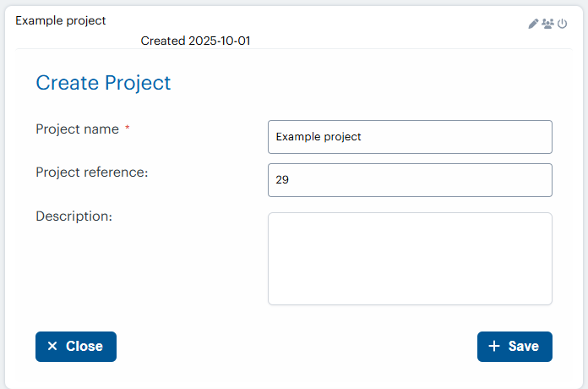Click the "Example project" text inside name field
588x389 pixels.
[318, 137]
